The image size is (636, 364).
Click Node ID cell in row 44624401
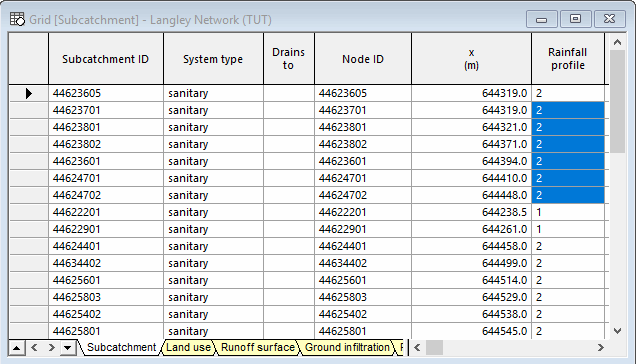pos(363,246)
